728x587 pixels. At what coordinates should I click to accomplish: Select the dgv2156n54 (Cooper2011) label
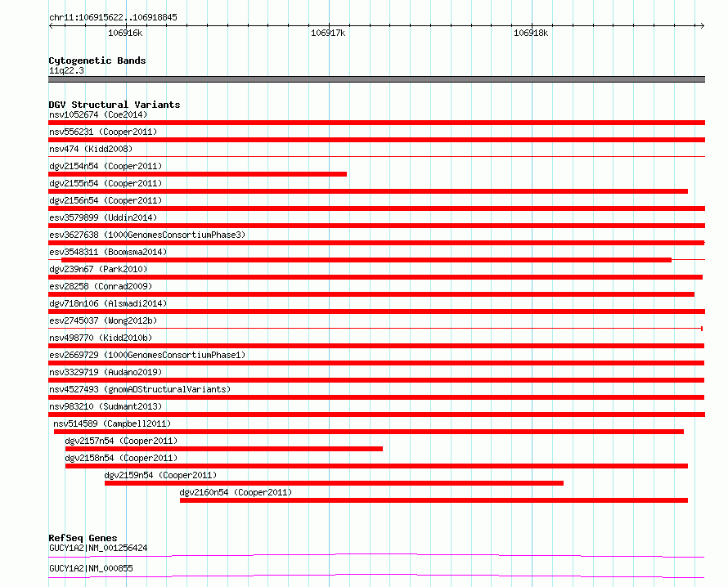tap(106, 200)
